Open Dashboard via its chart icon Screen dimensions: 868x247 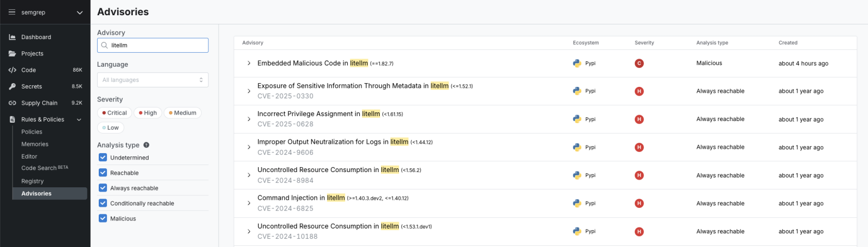[12, 37]
